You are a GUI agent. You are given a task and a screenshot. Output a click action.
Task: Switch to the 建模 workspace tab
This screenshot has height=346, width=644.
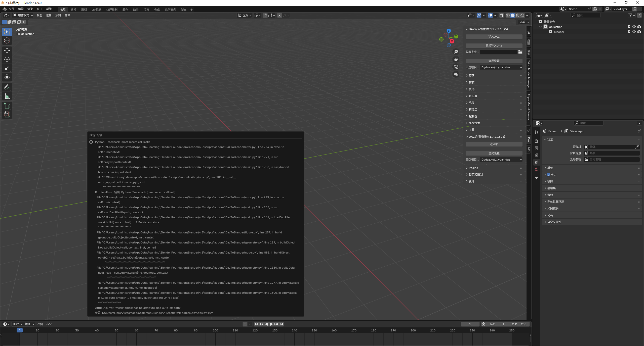point(73,10)
